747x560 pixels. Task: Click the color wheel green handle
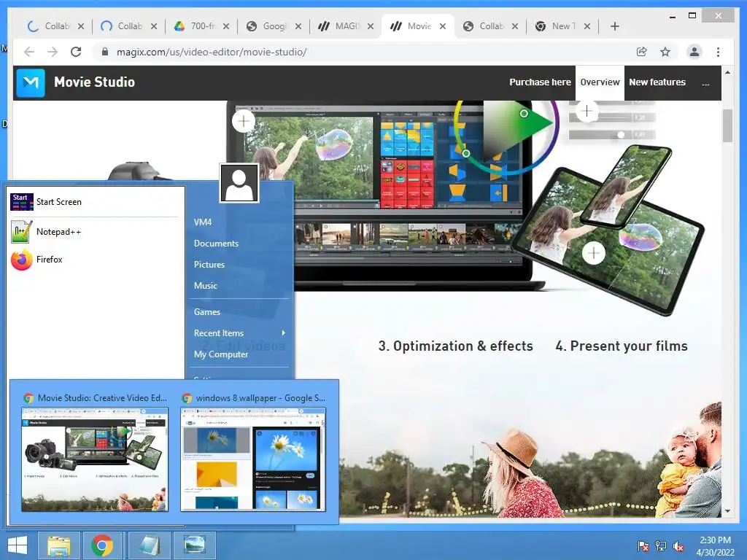(x=524, y=113)
